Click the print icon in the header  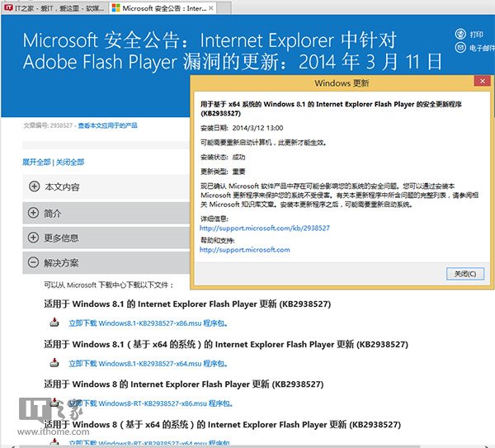pos(460,35)
